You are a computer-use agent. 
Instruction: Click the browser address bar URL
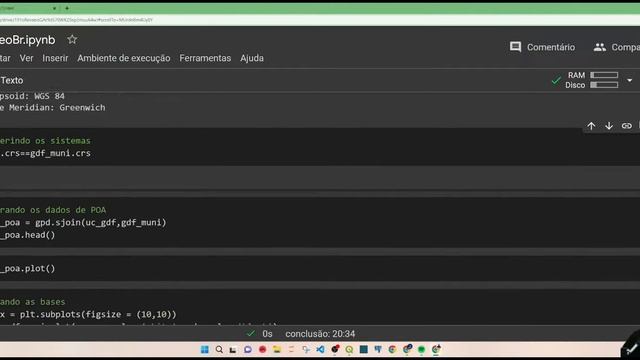click(x=76, y=20)
